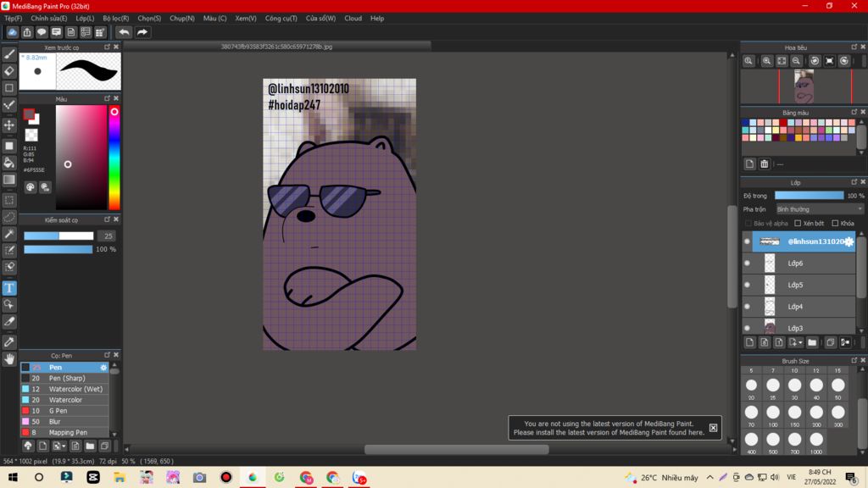
Task: Zoom in on the navigator panel
Action: pyautogui.click(x=766, y=61)
